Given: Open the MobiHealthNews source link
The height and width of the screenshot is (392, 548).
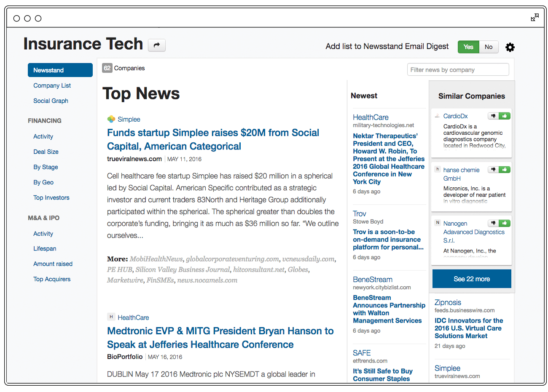Looking at the screenshot, I should tap(156, 259).
